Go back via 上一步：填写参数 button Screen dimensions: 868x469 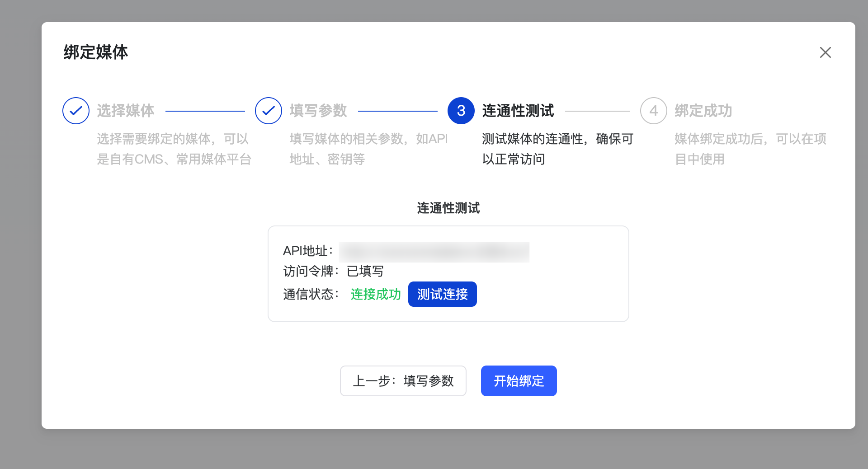(x=403, y=381)
